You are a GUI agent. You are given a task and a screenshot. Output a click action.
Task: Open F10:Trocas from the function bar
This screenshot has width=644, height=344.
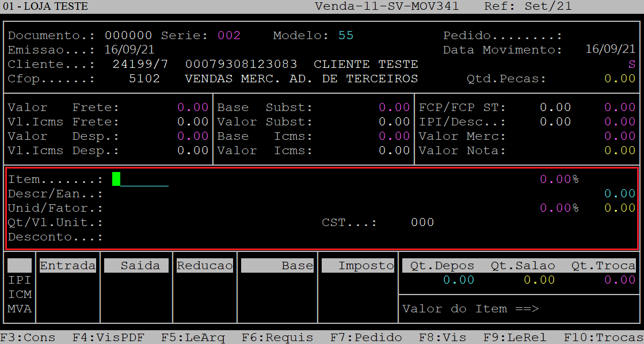click(603, 338)
